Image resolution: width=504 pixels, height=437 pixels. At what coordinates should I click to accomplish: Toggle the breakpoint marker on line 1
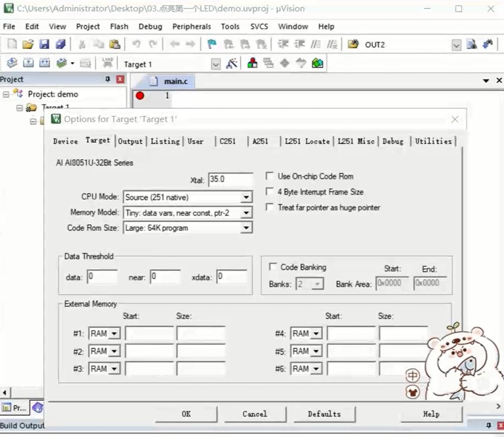[x=140, y=96]
